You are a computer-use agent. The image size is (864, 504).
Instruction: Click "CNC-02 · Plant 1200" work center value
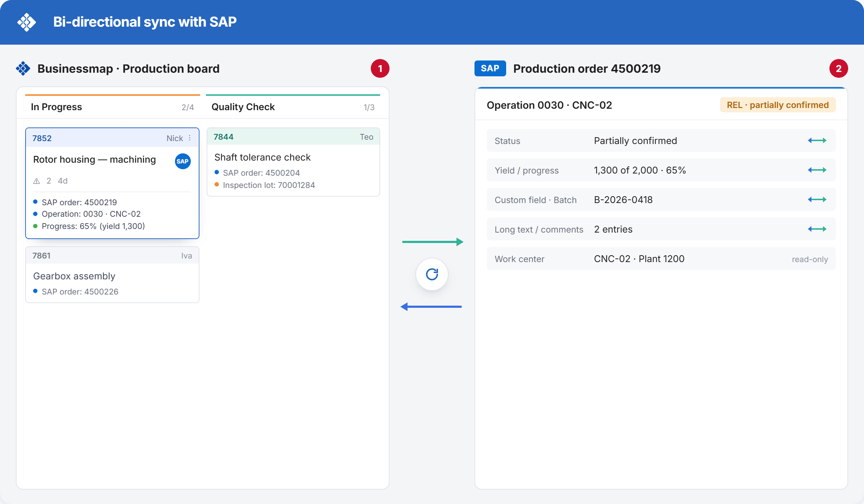pyautogui.click(x=639, y=258)
